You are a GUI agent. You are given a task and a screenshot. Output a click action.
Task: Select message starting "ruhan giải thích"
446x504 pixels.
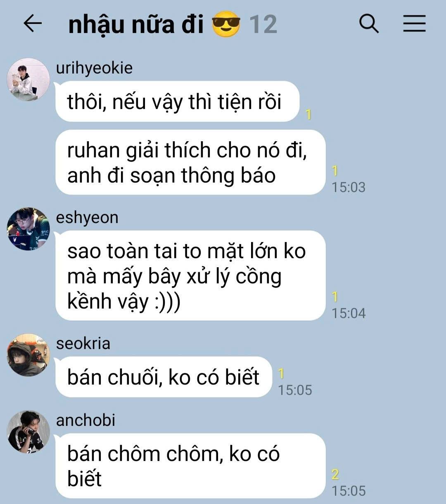(190, 162)
